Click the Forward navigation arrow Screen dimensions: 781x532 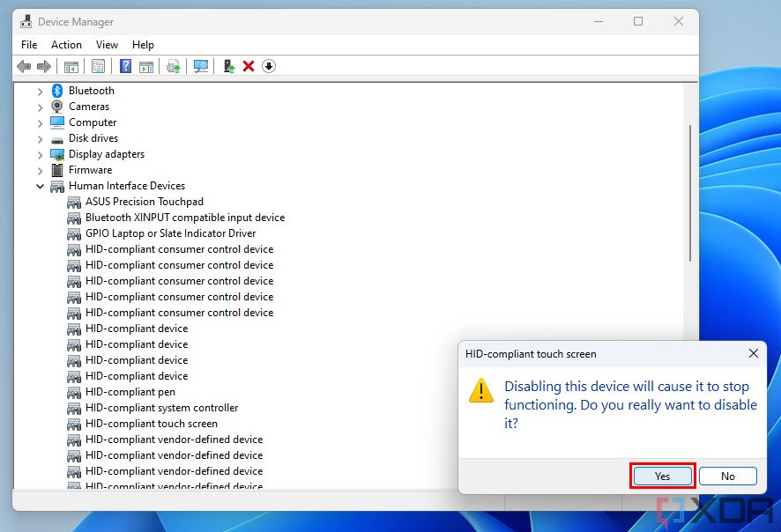[x=42, y=66]
